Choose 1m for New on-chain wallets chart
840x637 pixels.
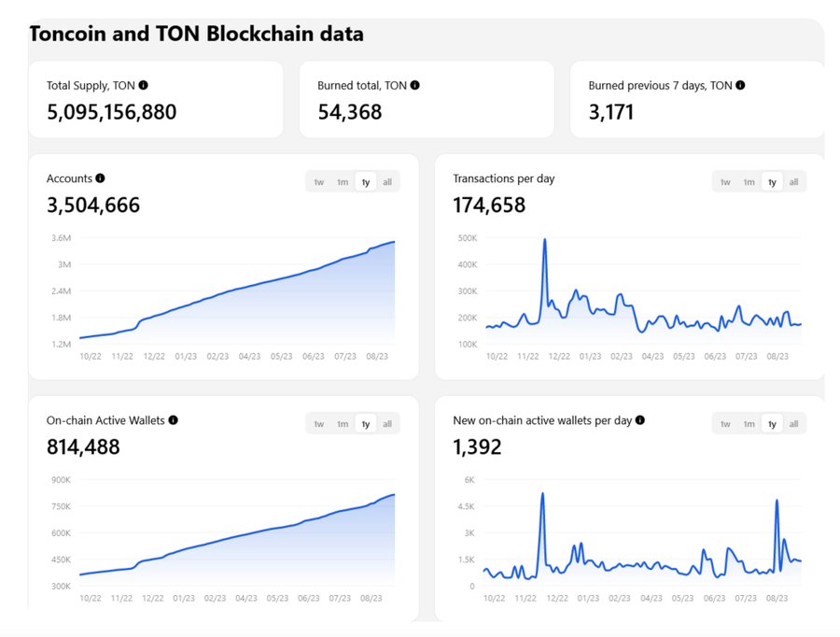(x=749, y=424)
